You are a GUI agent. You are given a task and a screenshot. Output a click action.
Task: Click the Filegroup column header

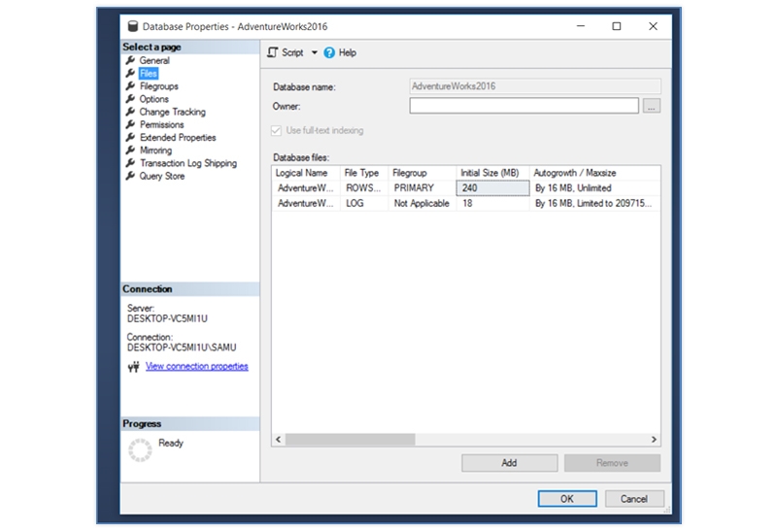(x=422, y=173)
